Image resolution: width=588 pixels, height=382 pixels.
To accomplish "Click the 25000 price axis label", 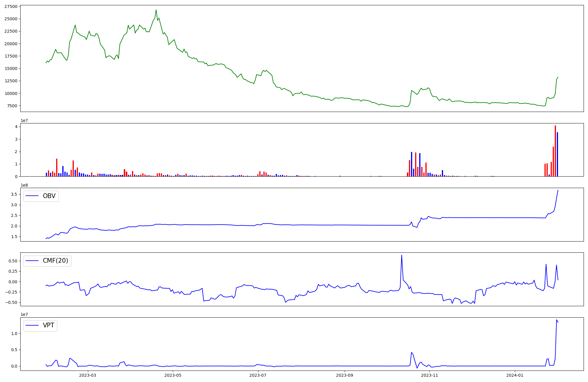I will pyautogui.click(x=11, y=19).
